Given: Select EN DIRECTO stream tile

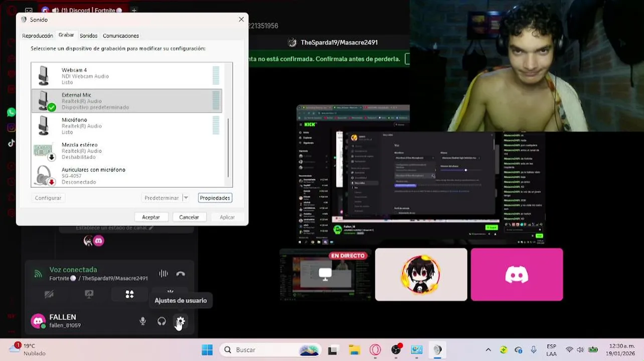Looking at the screenshot, I should tap(325, 274).
